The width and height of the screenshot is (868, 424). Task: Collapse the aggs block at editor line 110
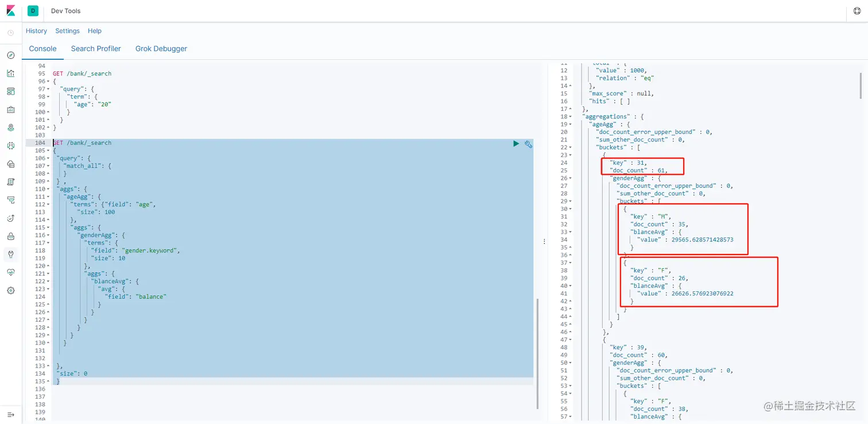pos(48,189)
